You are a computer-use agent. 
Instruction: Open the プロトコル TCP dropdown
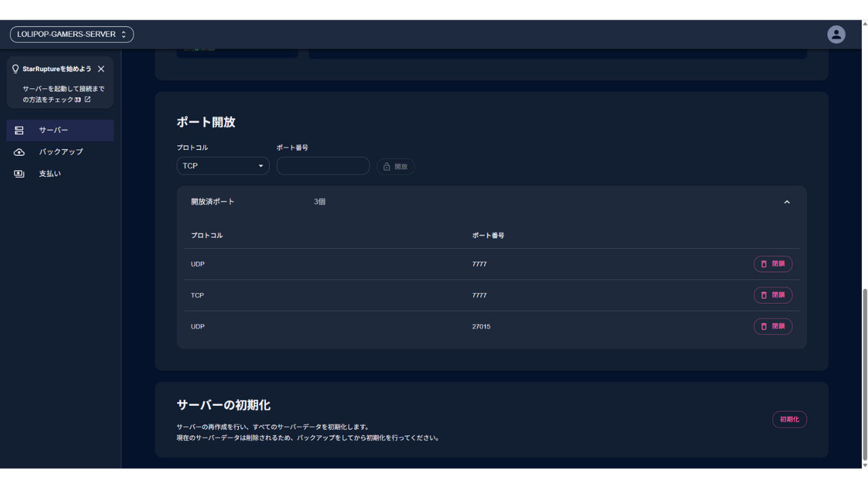click(x=223, y=166)
